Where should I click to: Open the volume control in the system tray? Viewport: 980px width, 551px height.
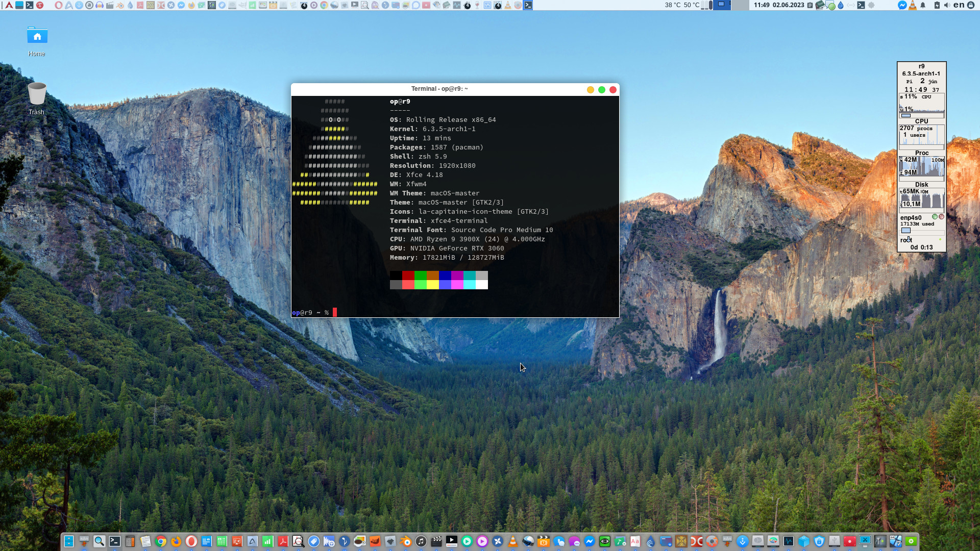pos(947,5)
